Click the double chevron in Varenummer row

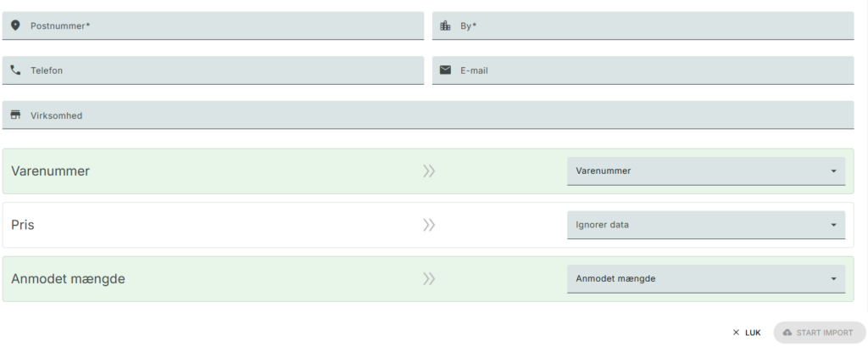point(429,171)
